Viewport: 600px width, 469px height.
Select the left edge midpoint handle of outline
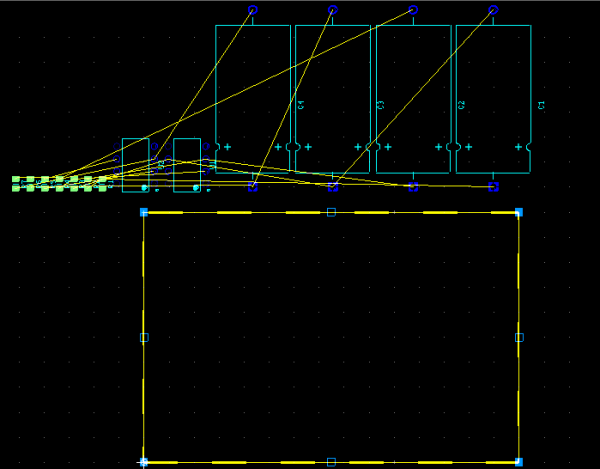click(144, 337)
